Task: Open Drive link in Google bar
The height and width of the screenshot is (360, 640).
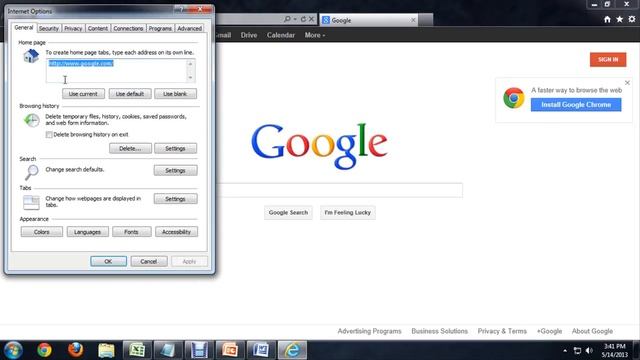Action: (249, 35)
